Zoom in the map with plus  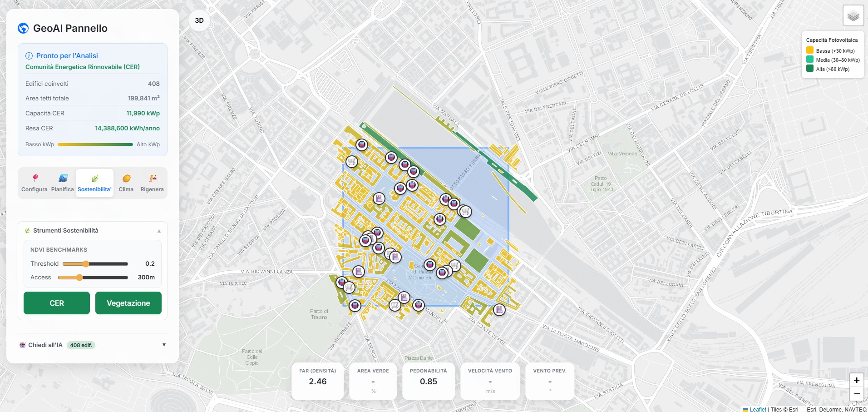point(857,380)
